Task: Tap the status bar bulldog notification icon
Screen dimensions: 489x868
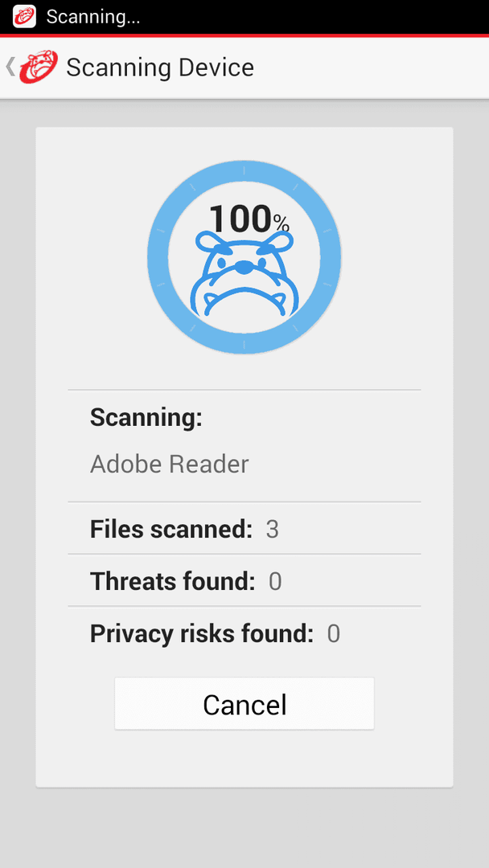Action: click(24, 16)
